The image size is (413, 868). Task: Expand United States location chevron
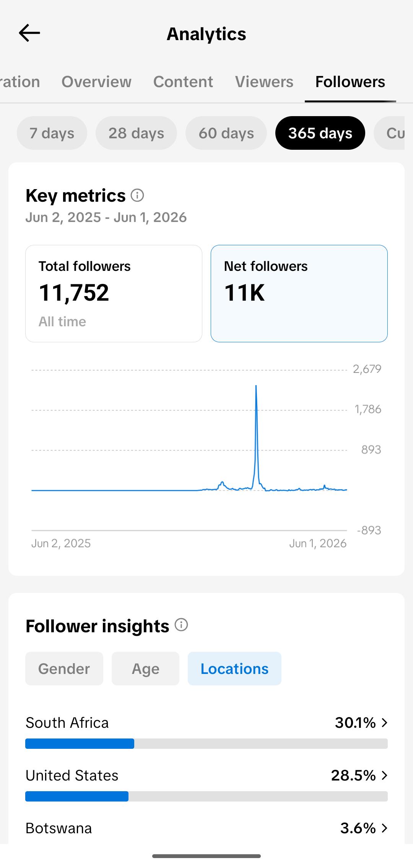coord(385,776)
